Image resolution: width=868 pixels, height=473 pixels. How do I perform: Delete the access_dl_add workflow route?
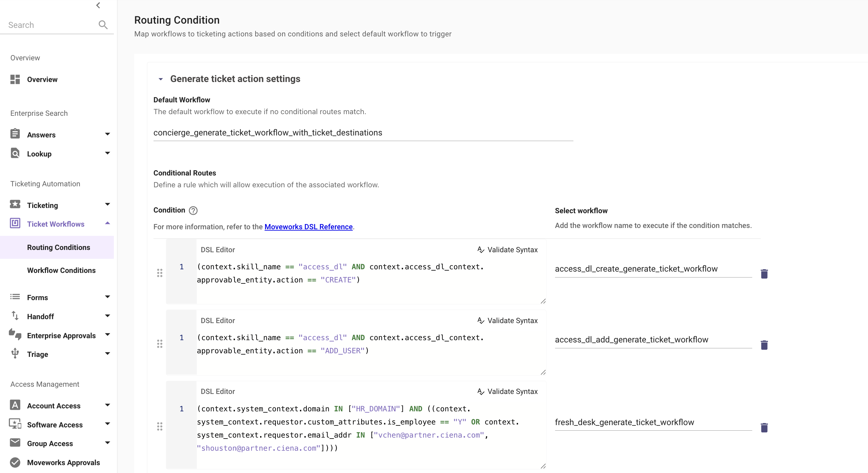pos(764,345)
